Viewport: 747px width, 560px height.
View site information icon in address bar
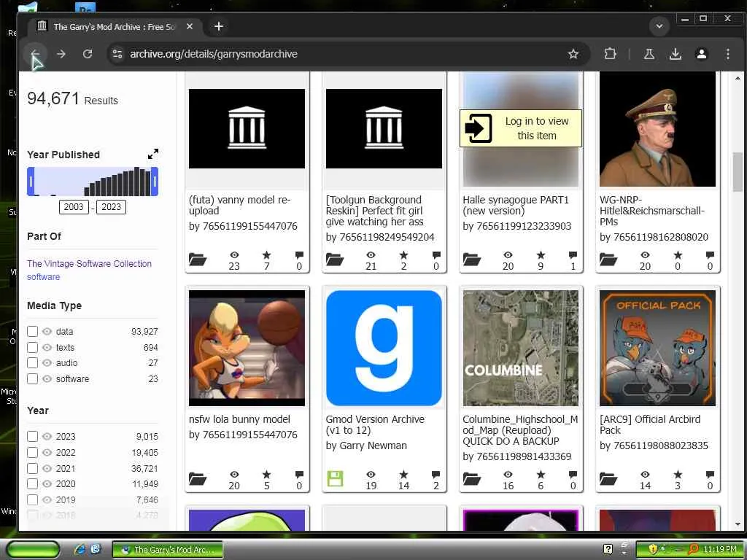point(117,54)
